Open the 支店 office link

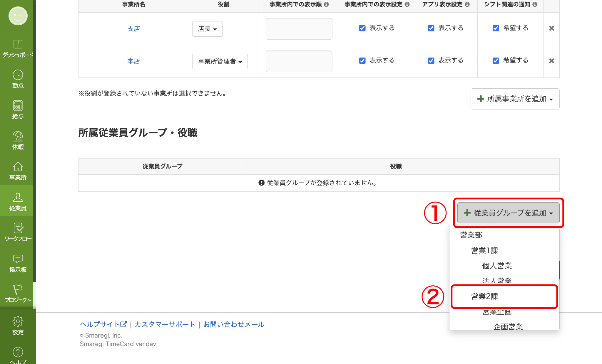[134, 29]
